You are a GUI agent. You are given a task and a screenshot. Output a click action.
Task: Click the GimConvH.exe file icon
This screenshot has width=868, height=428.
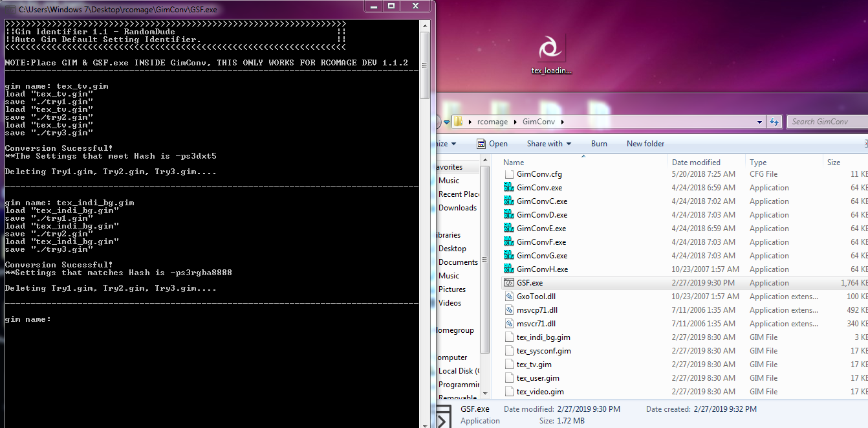point(509,269)
